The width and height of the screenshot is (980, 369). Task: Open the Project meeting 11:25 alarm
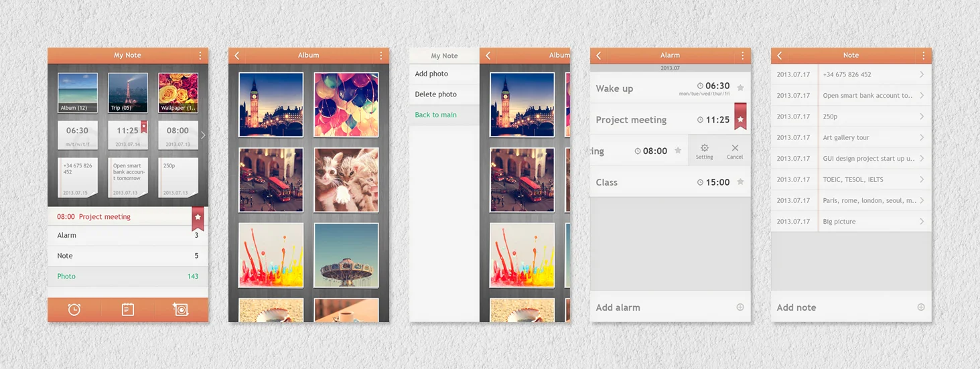[671, 120]
